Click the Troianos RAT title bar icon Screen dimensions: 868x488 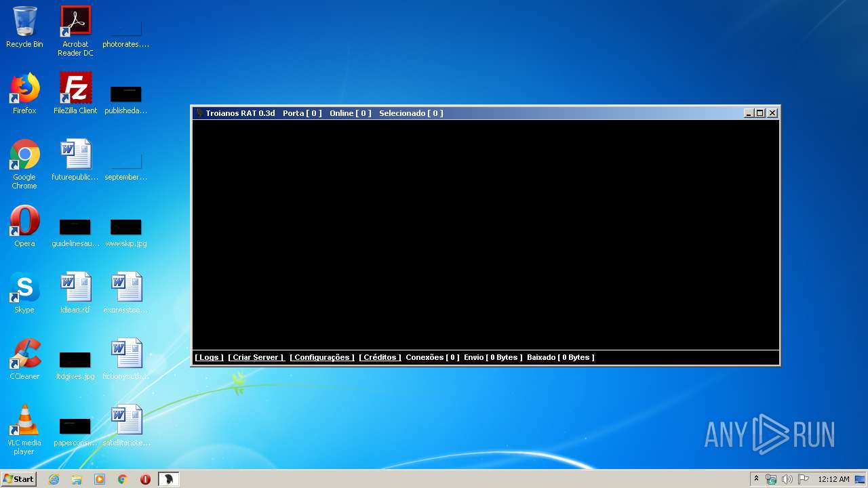199,113
